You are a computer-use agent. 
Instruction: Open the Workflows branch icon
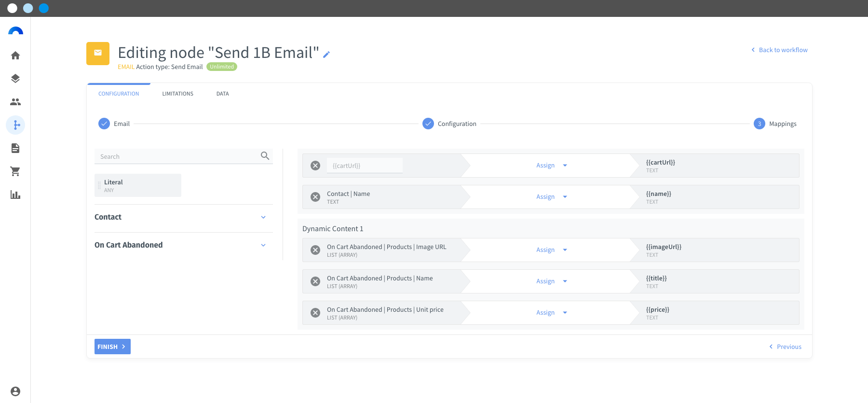click(x=15, y=125)
